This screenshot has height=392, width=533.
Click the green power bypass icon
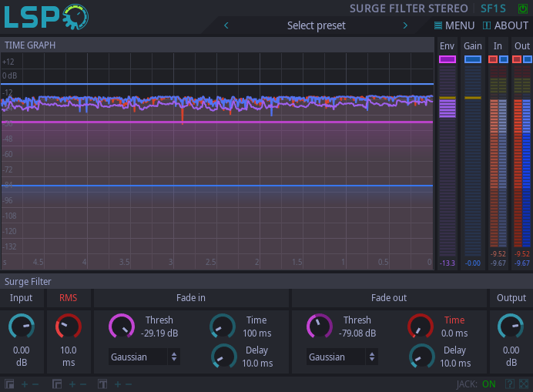click(x=523, y=8)
